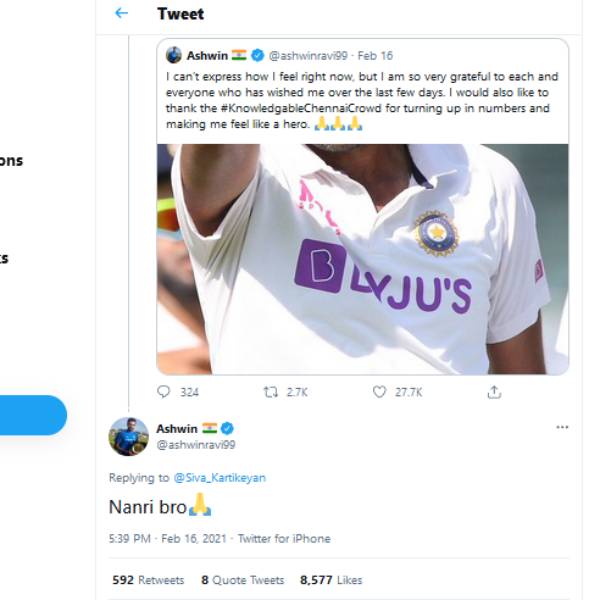Screen dimensions: 600x600
Task: Click the verified badge beside Ashwin reply
Action: point(227,428)
